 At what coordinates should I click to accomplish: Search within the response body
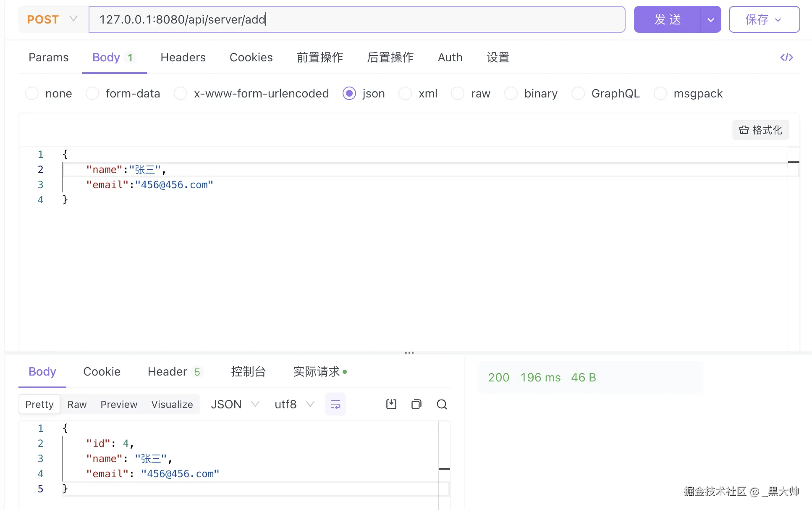point(442,404)
